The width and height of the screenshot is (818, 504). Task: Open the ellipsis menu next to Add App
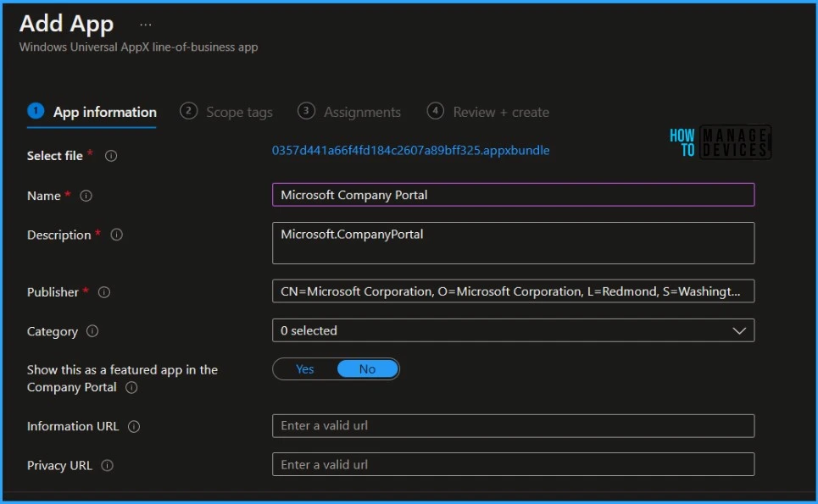pyautogui.click(x=146, y=25)
